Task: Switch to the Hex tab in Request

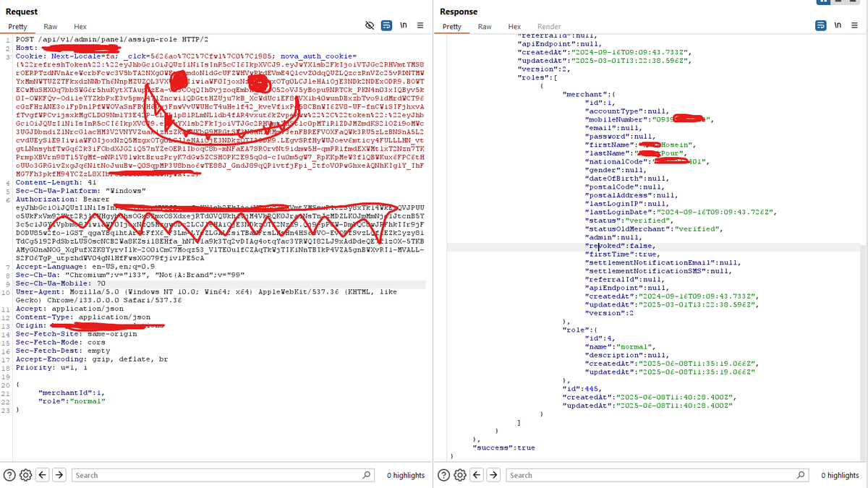Action: (80, 27)
